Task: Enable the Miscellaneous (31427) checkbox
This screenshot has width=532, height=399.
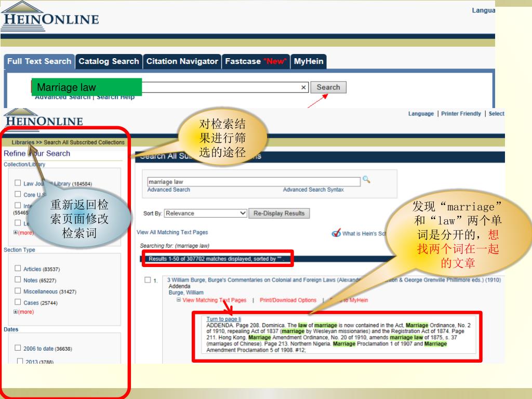Action: (x=18, y=291)
